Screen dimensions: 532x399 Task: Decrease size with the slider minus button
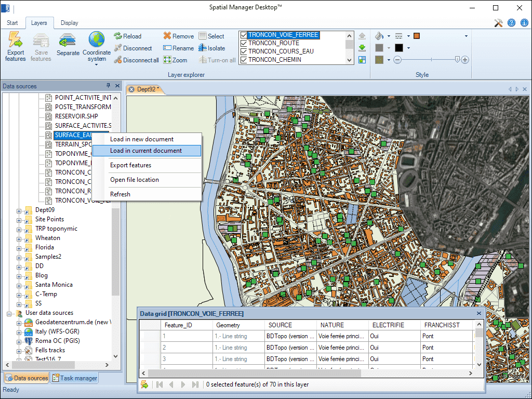pos(397,60)
